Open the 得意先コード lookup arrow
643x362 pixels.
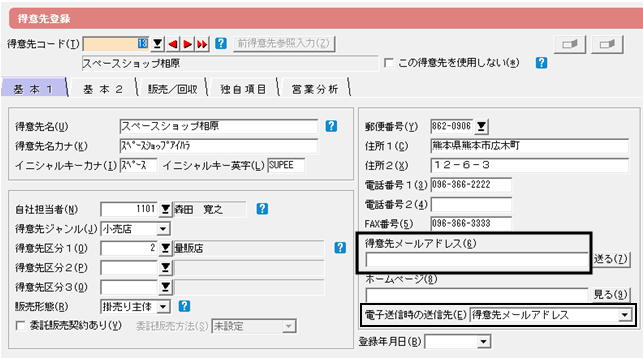tap(157, 43)
